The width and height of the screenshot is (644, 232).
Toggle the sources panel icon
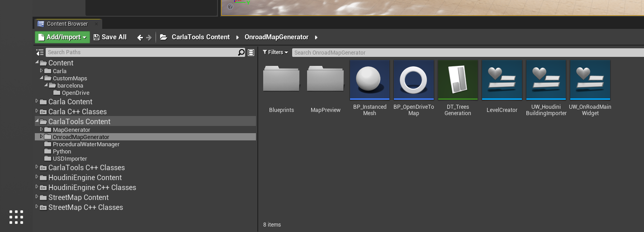pyautogui.click(x=40, y=52)
